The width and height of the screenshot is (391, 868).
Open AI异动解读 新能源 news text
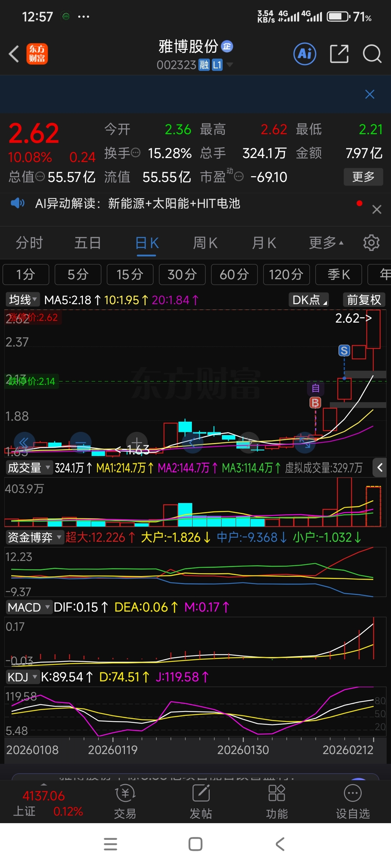(x=138, y=203)
